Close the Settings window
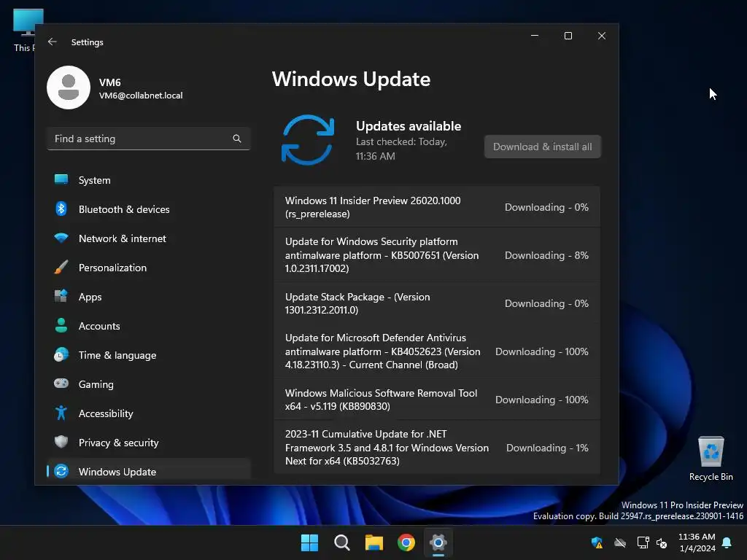Screen dimensions: 747x560 tap(602, 36)
